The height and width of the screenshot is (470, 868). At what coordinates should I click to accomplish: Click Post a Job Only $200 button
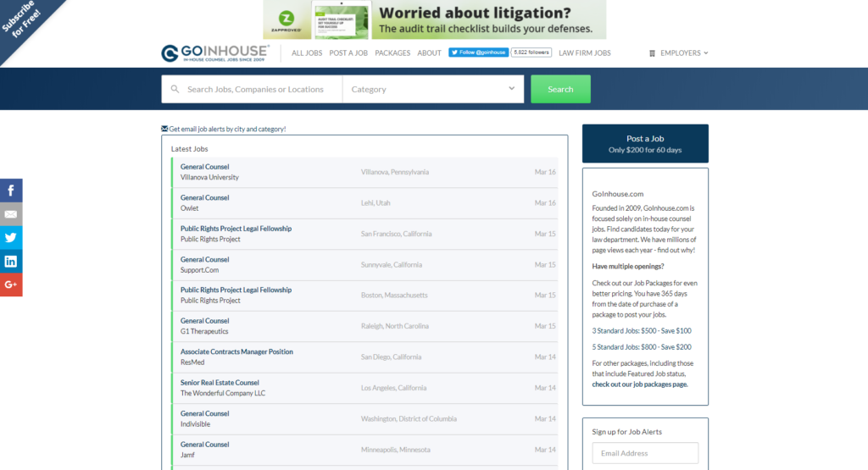click(645, 144)
